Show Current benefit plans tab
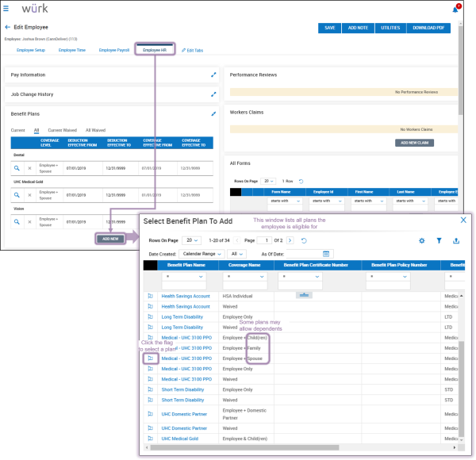The image size is (476, 460). (18, 130)
